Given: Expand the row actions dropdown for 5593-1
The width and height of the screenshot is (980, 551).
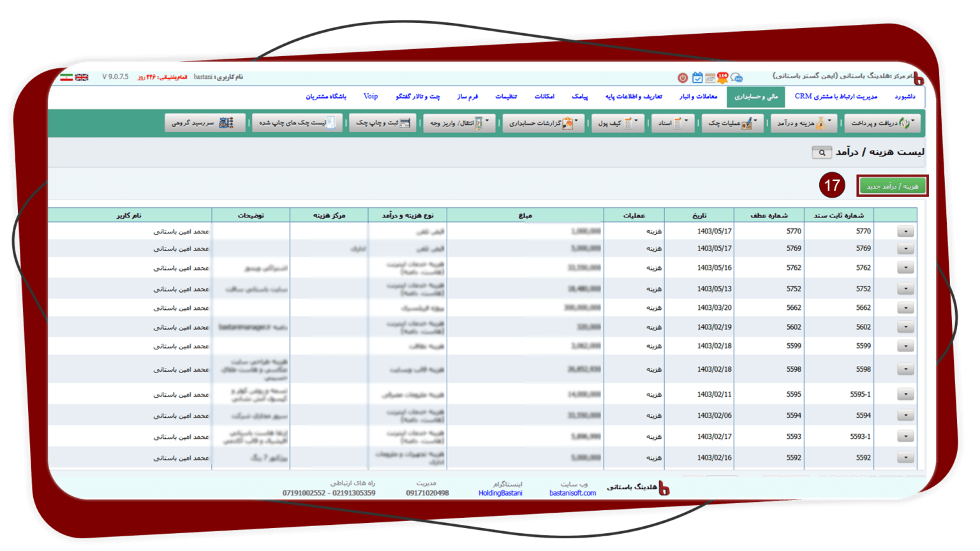Looking at the screenshot, I should click(x=905, y=437).
